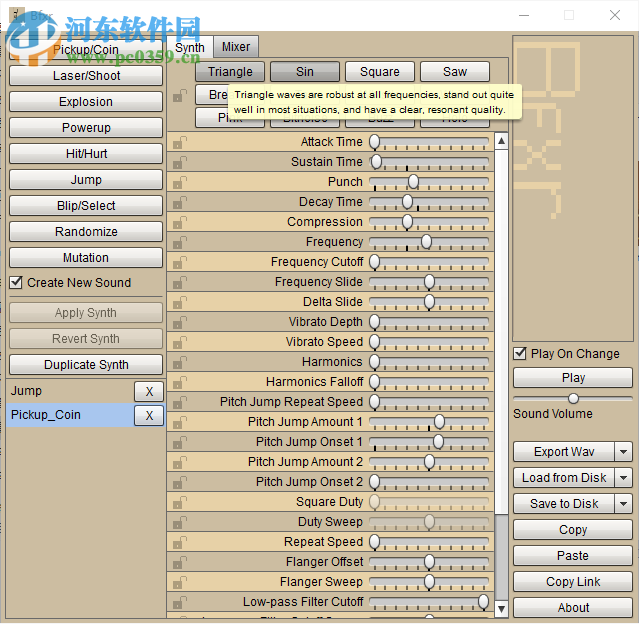Click the Paste button

coord(573,556)
